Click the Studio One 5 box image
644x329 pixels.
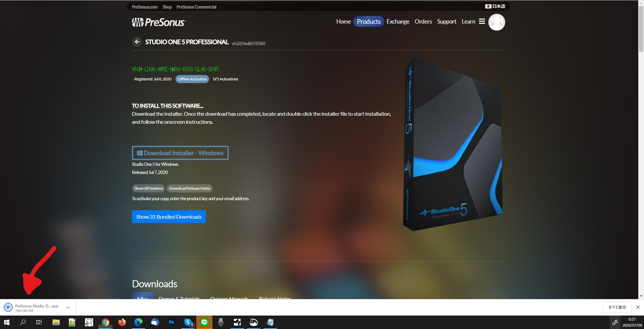click(x=453, y=144)
